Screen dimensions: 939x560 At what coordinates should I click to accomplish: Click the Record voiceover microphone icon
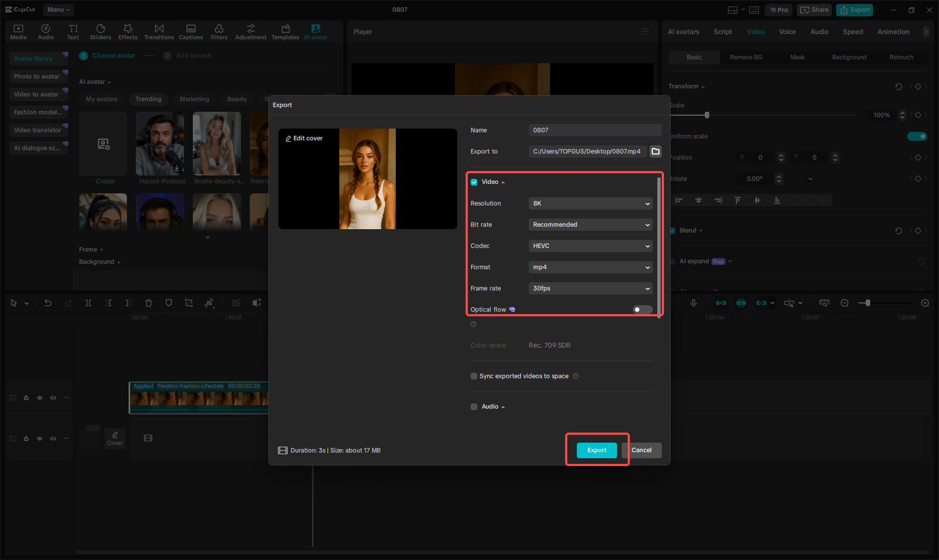[x=693, y=302]
